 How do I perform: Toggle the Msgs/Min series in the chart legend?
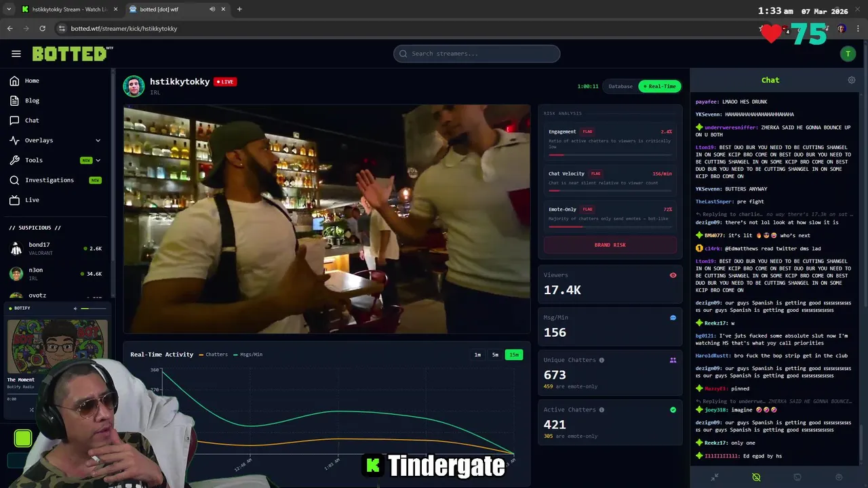pyautogui.click(x=248, y=354)
